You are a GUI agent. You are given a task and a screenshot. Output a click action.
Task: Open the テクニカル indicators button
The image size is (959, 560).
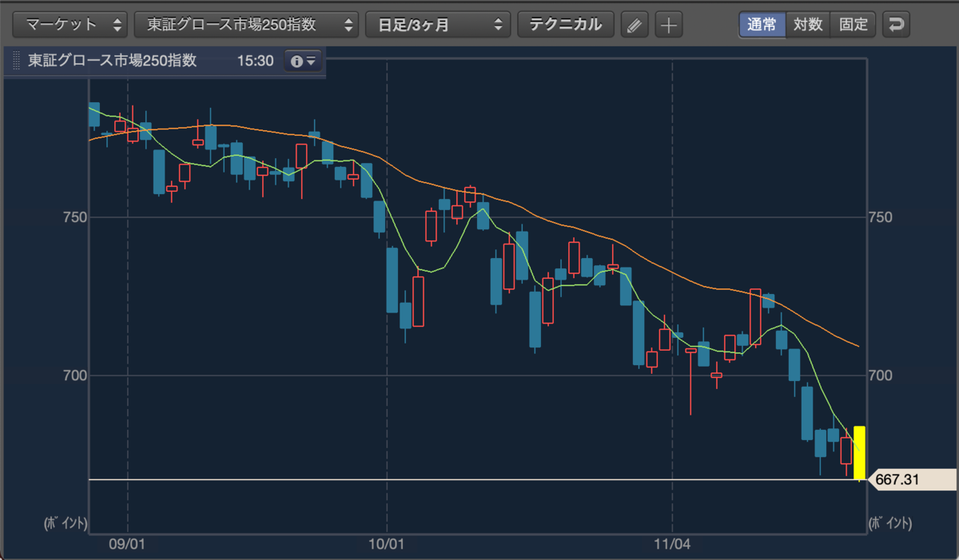pyautogui.click(x=566, y=24)
